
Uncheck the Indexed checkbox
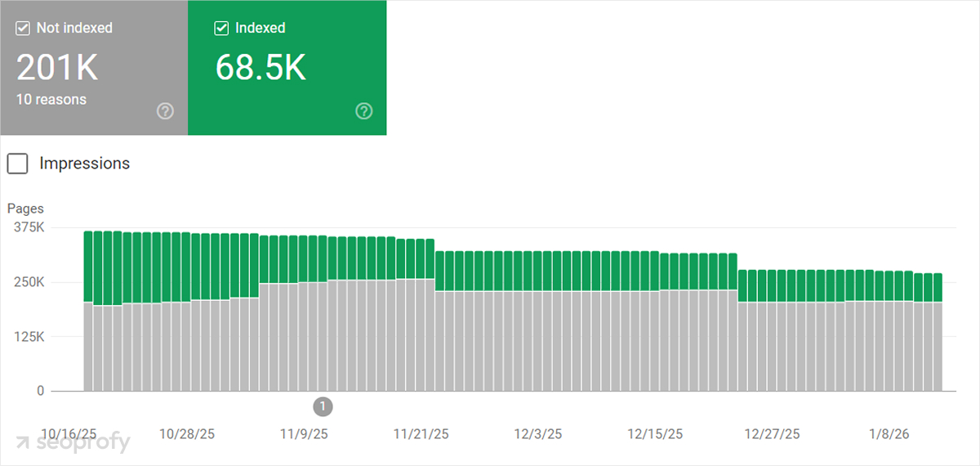coord(220,29)
